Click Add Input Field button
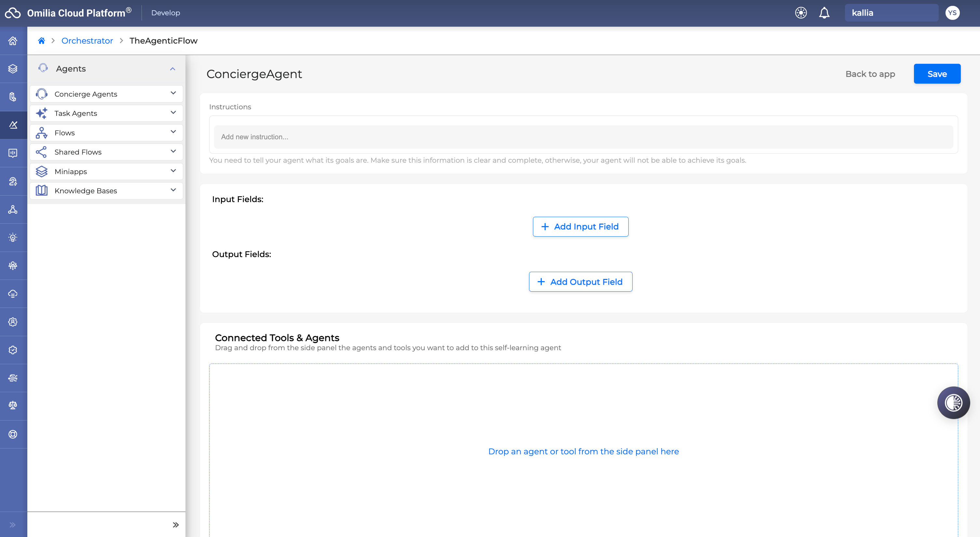This screenshot has width=980, height=537. point(580,227)
